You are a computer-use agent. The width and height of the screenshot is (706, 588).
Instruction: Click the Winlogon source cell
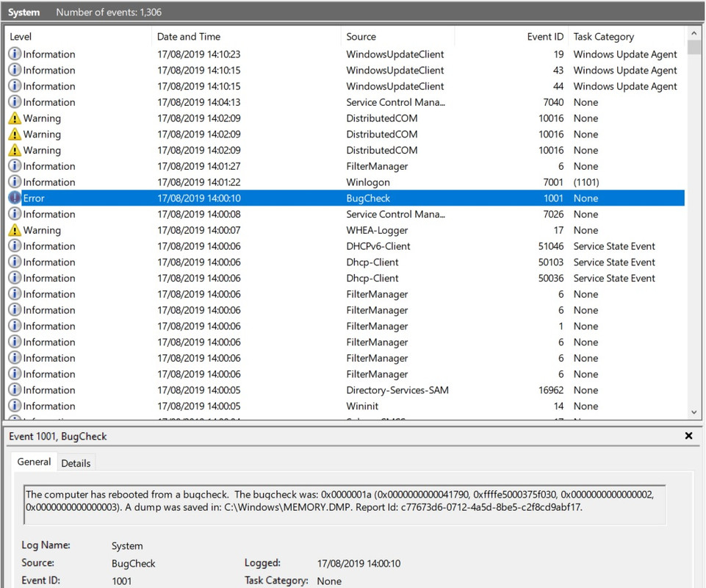click(x=368, y=182)
